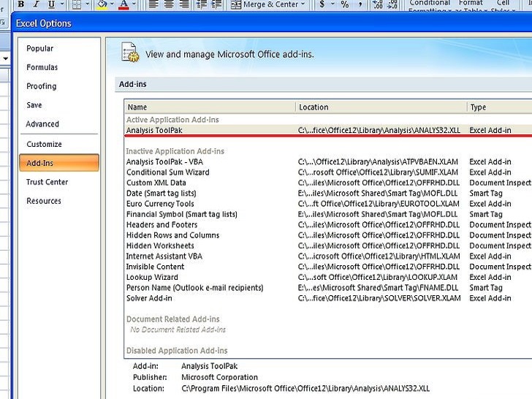
Task: Apply the Percent Style format
Action: (x=345, y=4)
